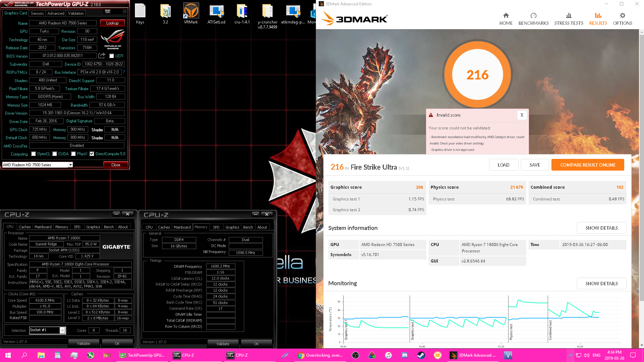
Task: Click the Graphics score value 206
Action: [419, 187]
